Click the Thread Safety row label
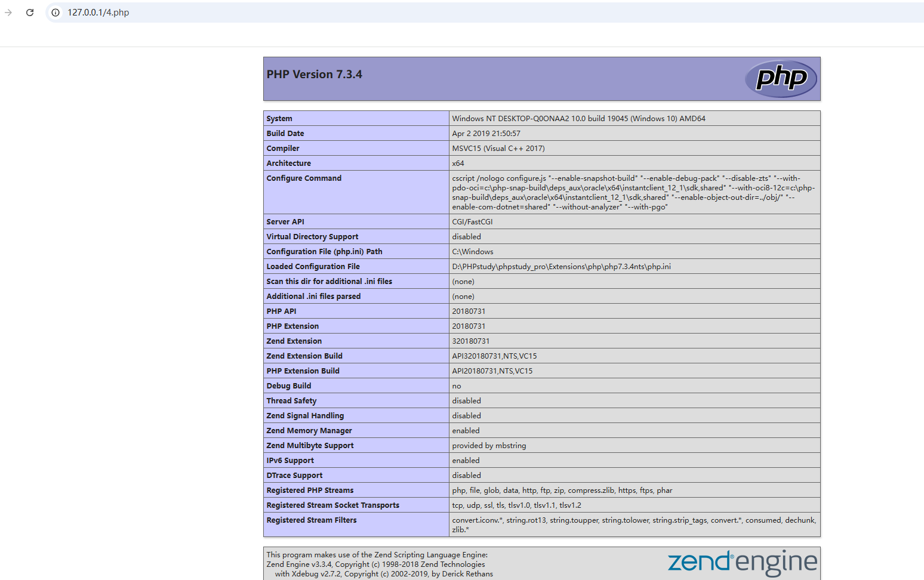 coord(291,401)
